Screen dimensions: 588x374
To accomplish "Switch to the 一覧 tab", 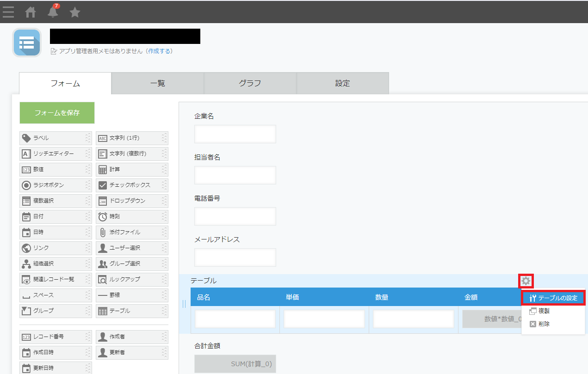I will click(157, 84).
